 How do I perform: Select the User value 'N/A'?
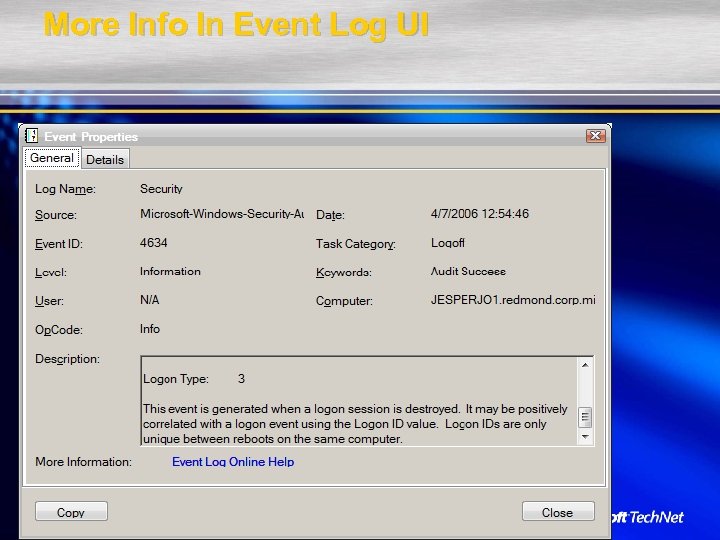click(150, 300)
